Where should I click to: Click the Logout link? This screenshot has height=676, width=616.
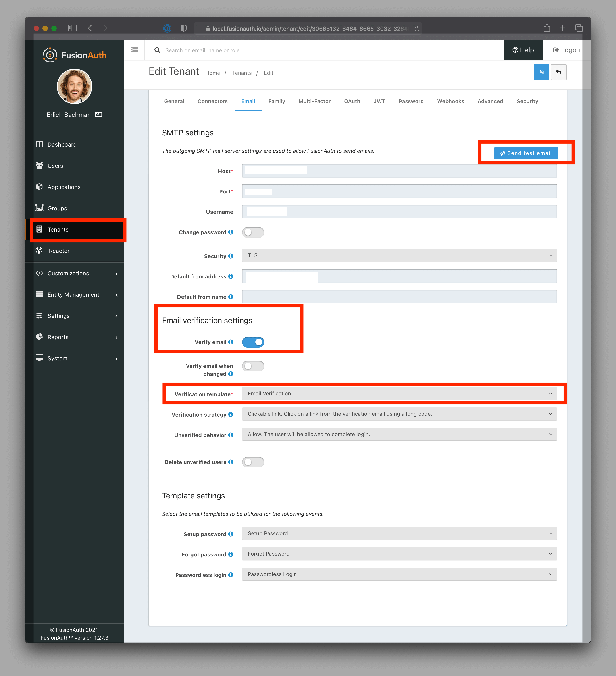tap(567, 50)
